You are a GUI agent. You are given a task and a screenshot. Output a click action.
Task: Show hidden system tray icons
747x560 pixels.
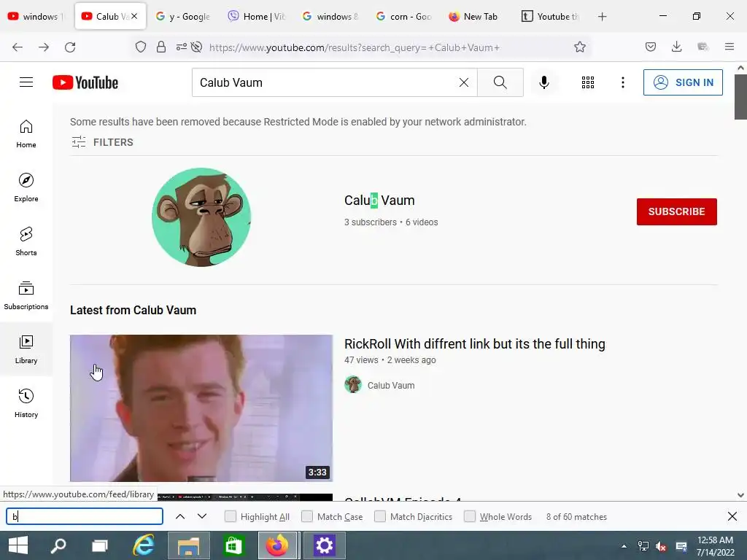point(624,546)
